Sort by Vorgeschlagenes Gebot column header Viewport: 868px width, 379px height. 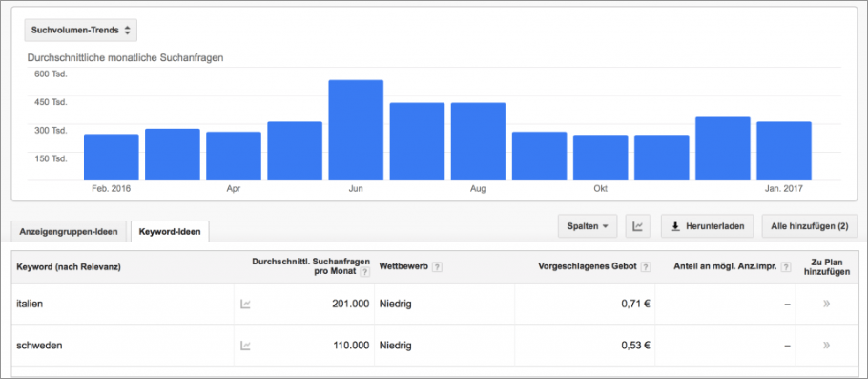(588, 267)
